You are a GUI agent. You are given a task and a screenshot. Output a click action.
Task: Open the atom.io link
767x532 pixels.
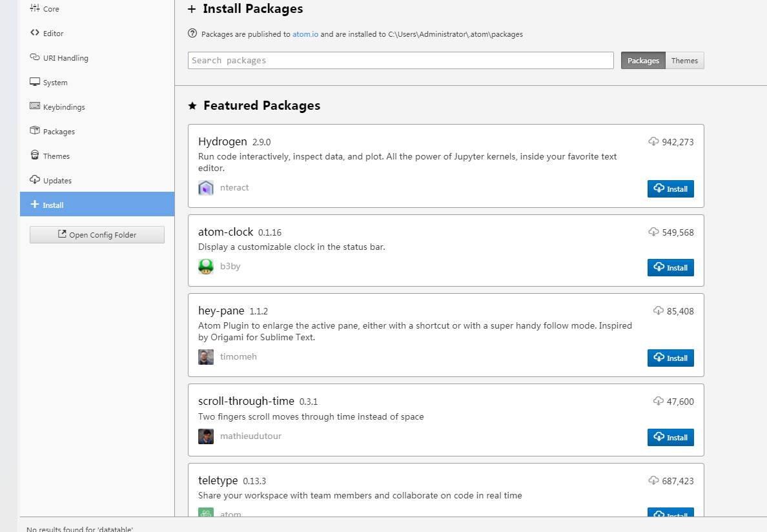305,34
